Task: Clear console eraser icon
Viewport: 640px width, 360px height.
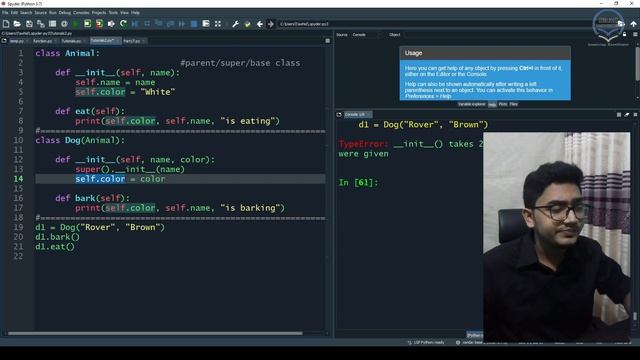Action: (x=627, y=115)
